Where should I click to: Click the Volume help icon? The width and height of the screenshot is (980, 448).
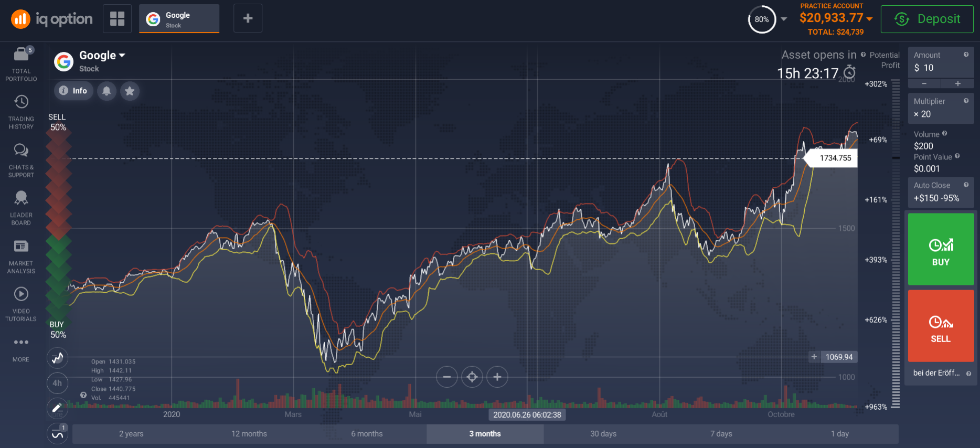(944, 133)
